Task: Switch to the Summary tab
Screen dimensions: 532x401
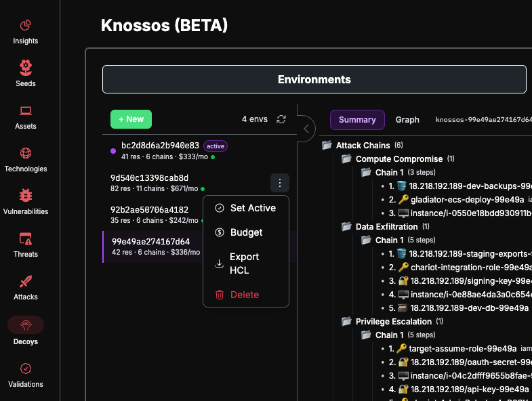Action: tap(357, 120)
